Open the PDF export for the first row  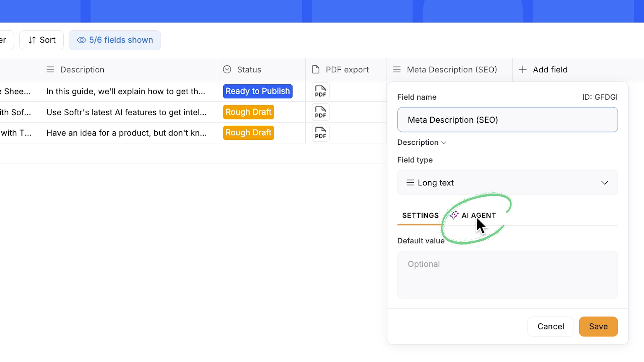[x=320, y=91]
